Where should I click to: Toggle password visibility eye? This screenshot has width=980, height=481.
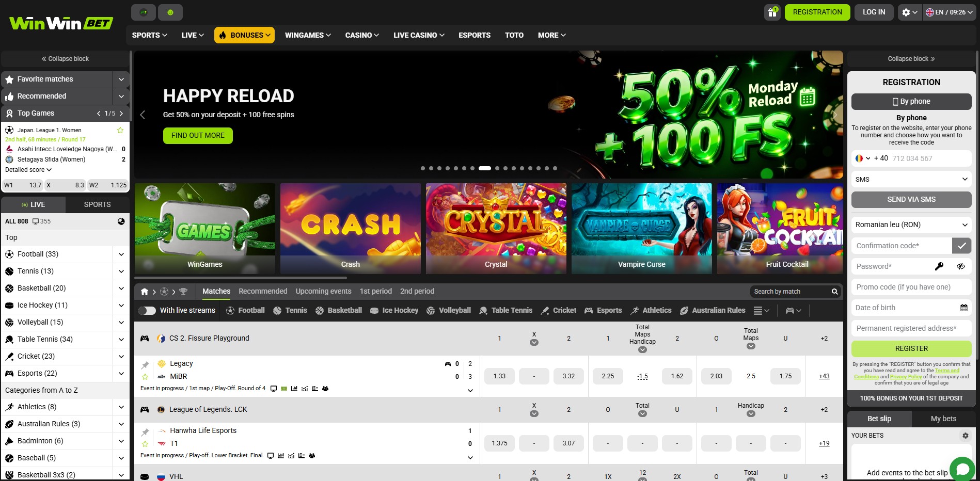pos(961,266)
